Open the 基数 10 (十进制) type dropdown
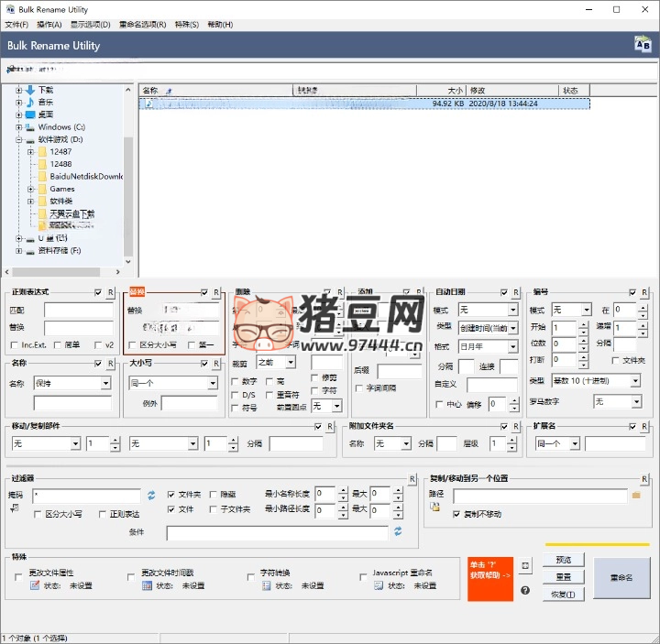 (x=596, y=381)
